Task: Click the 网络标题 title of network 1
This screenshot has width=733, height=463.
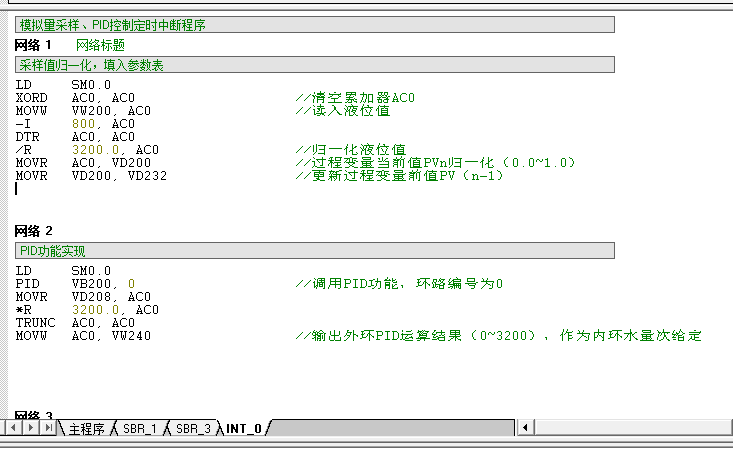Action: point(100,45)
